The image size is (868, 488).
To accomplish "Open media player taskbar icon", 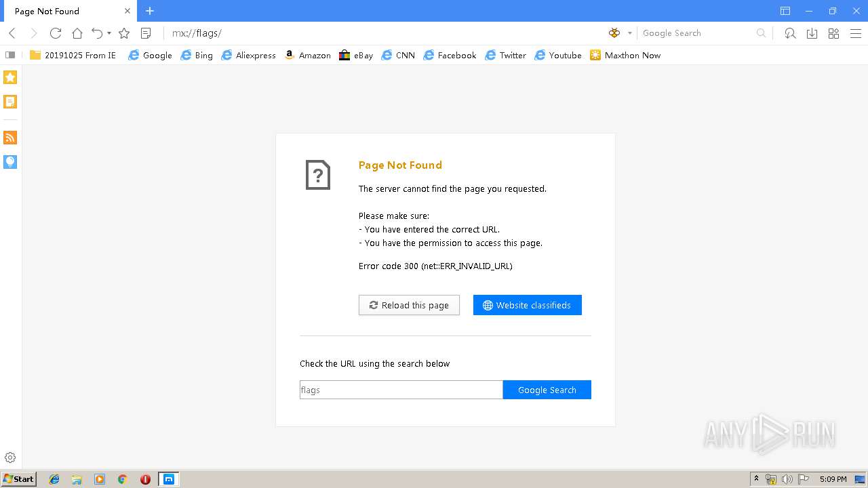I will point(100,479).
